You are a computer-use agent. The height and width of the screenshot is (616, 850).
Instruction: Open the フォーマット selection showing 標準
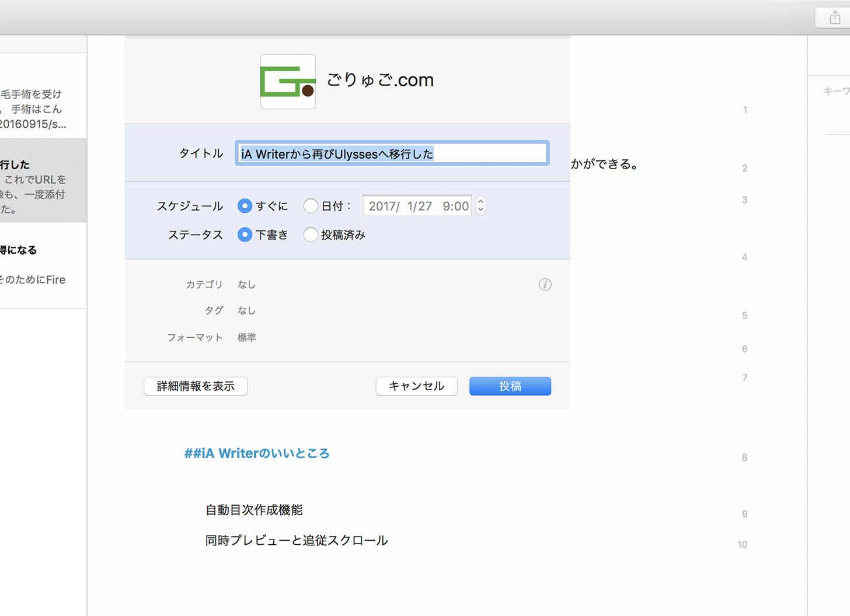(x=246, y=337)
